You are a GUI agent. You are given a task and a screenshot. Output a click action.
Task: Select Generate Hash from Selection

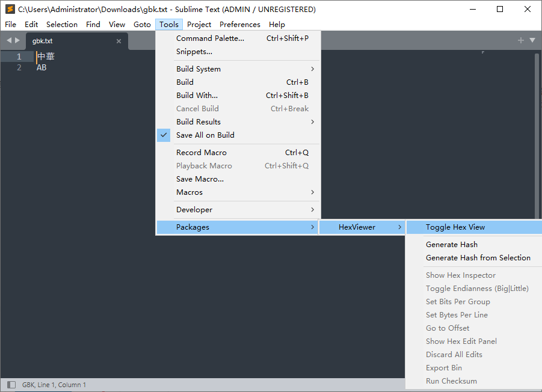(474, 258)
